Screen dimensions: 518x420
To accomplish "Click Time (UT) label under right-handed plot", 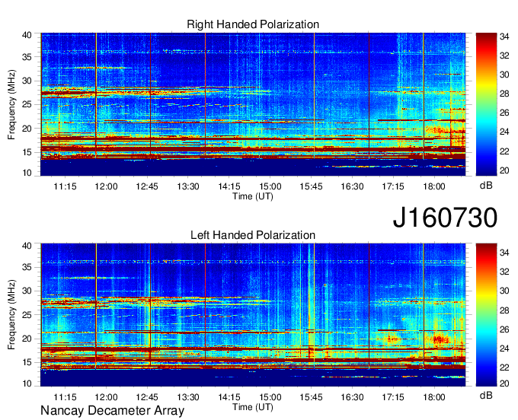I will coord(253,196).
